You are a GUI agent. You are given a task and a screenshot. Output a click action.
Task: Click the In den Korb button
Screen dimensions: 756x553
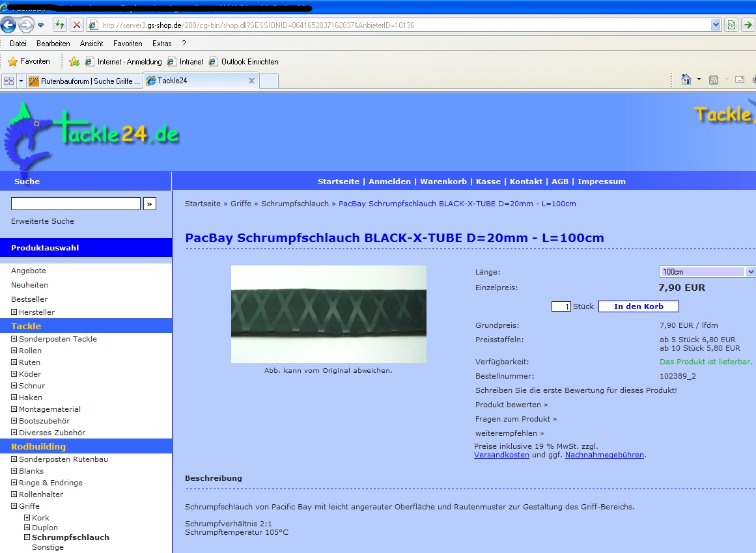[x=638, y=306]
